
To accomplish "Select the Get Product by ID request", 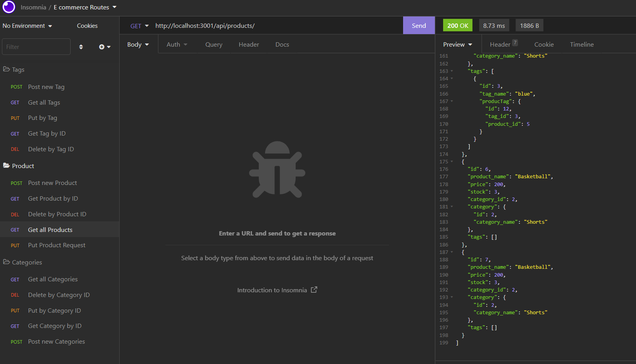I will pos(60,199).
